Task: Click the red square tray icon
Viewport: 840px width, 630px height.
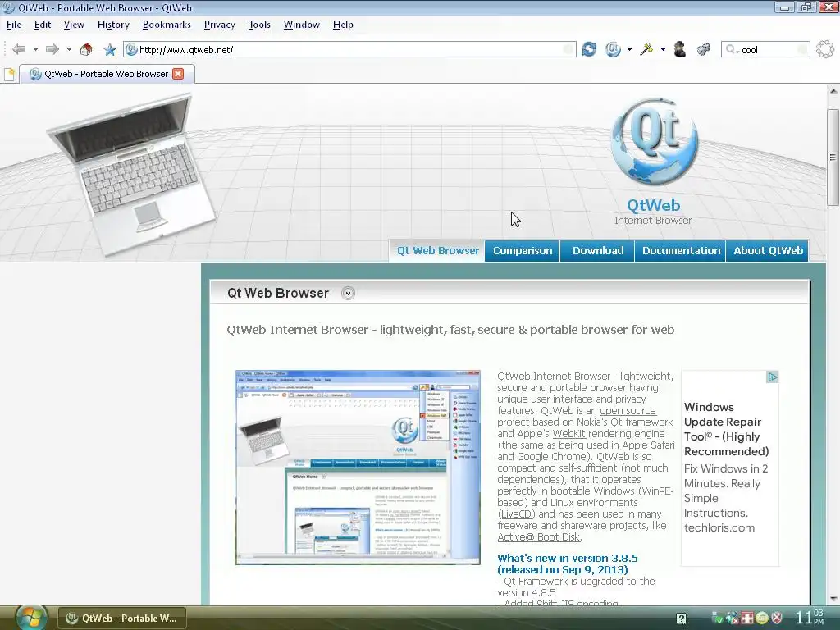Action: pos(746,619)
